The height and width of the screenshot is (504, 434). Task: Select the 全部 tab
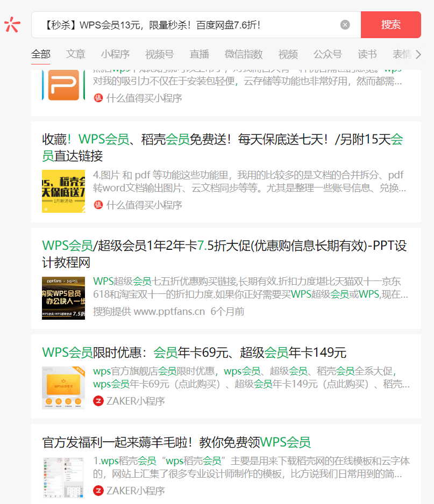tap(41, 54)
